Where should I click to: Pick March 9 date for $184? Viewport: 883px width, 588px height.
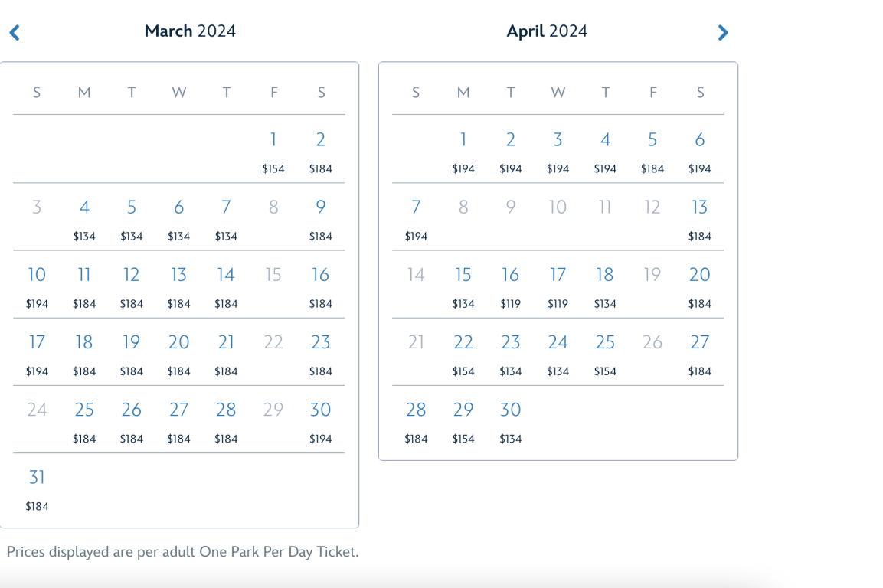coord(321,207)
